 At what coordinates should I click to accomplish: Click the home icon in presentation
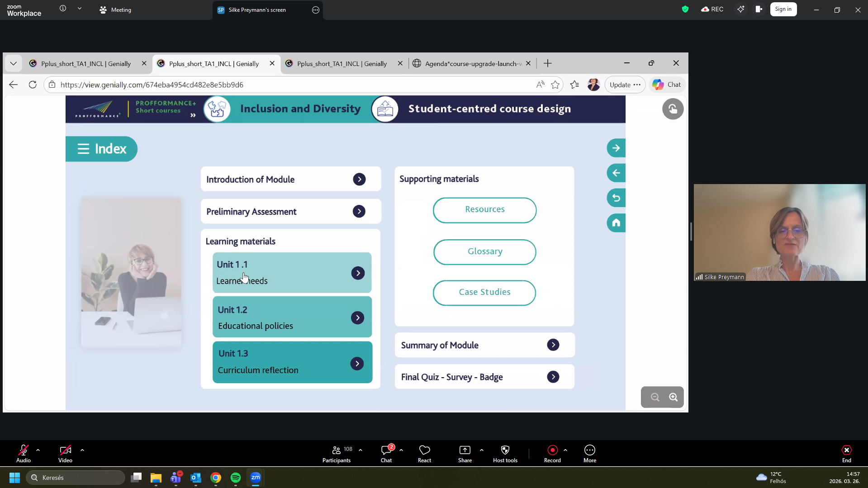[x=616, y=223]
